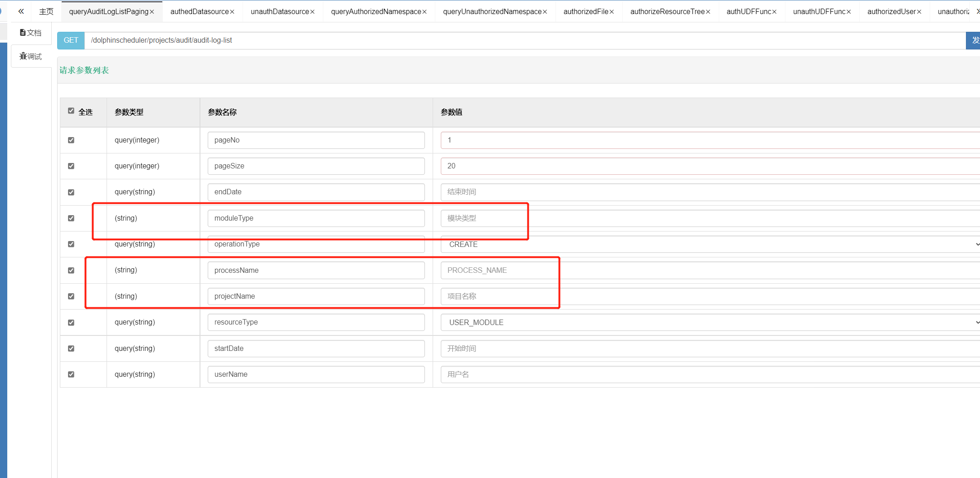This screenshot has width=980, height=478.
Task: Click the pageNo parameter name field
Action: pyautogui.click(x=316, y=140)
